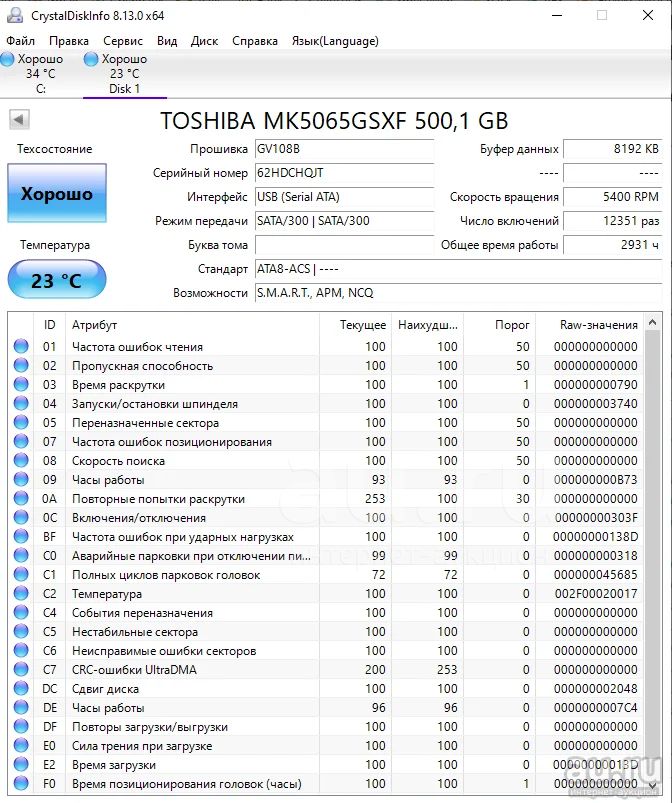Click status icon for Скорость поиска row
The height and width of the screenshot is (803, 672).
(x=21, y=460)
